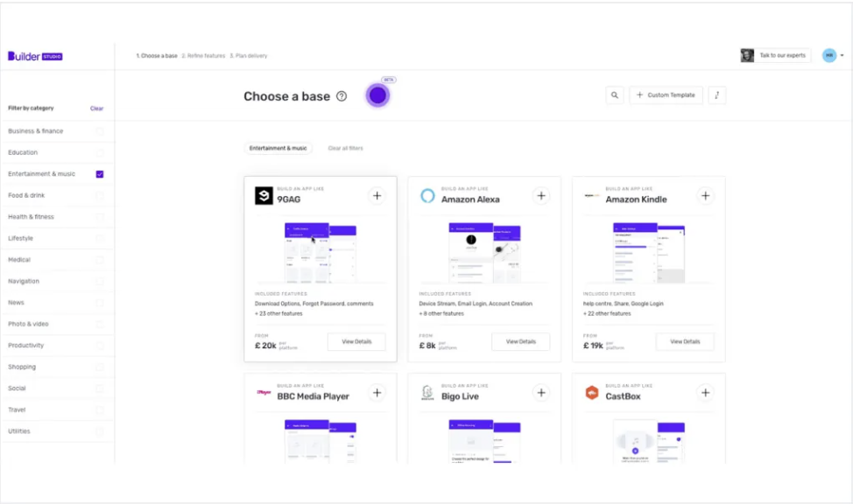This screenshot has height=504, width=853.
Task: Go to step 3 Plan delivery
Action: (249, 56)
